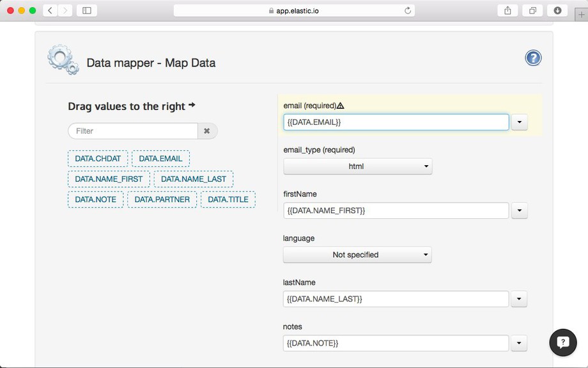
Task: Click the app.elastic.io address bar
Action: 294,10
